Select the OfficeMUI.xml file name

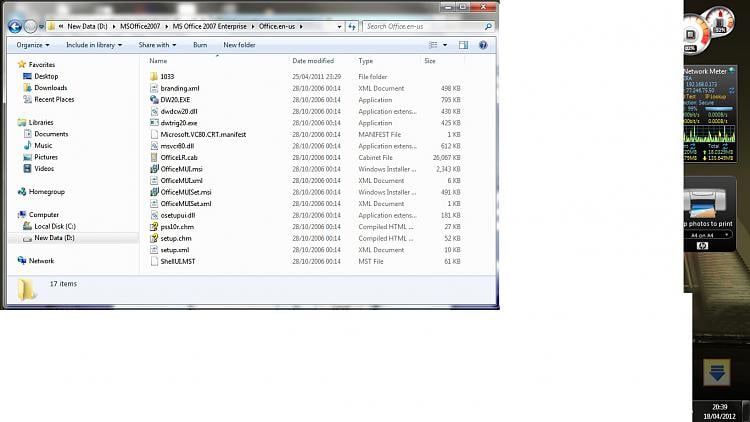point(182,180)
